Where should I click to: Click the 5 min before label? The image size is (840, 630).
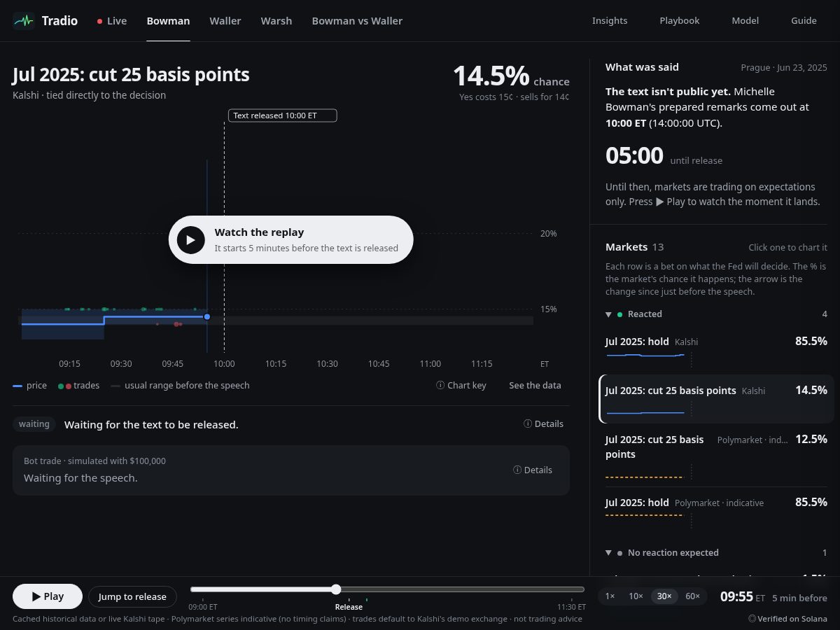click(799, 598)
